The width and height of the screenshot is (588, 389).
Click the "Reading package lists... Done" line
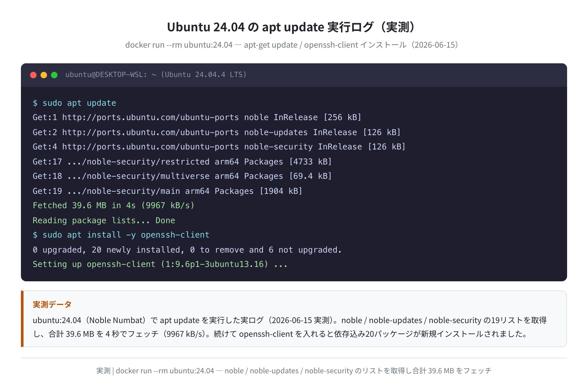[104, 220]
